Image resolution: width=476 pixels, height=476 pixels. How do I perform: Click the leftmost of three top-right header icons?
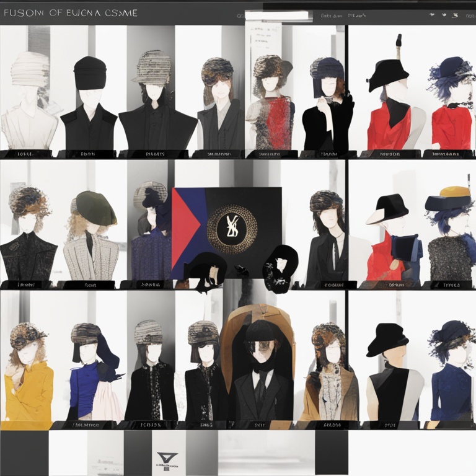[432, 15]
